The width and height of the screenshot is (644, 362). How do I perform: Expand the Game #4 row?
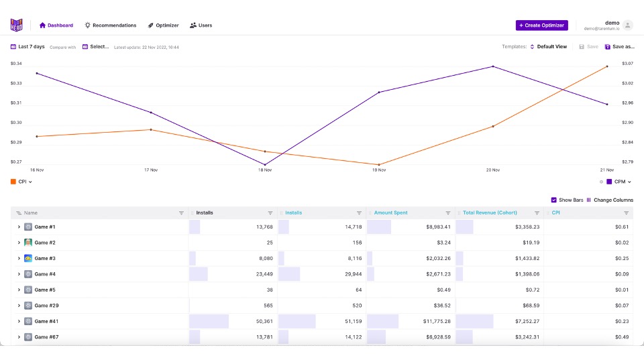[x=19, y=274]
